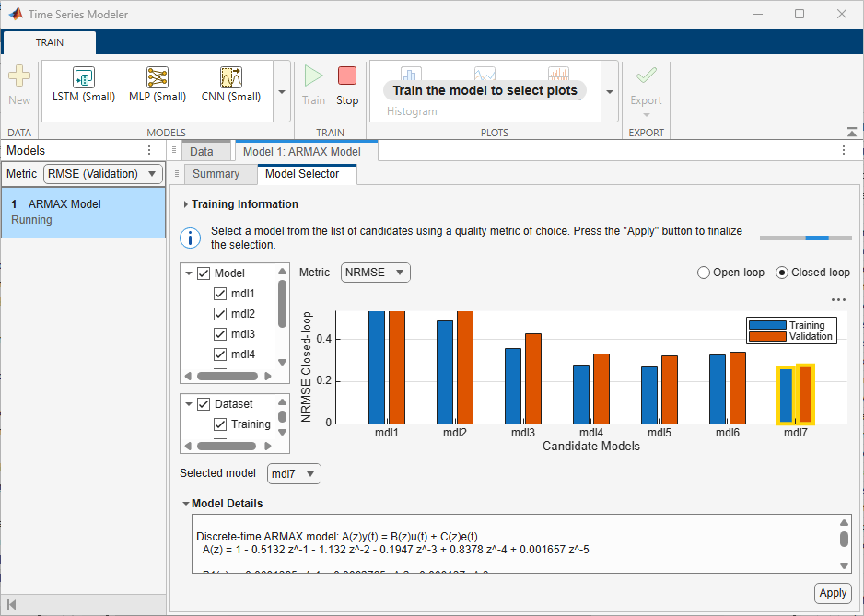The image size is (864, 616).
Task: Click the mdl7 Training bar in chart
Action: tap(787, 396)
